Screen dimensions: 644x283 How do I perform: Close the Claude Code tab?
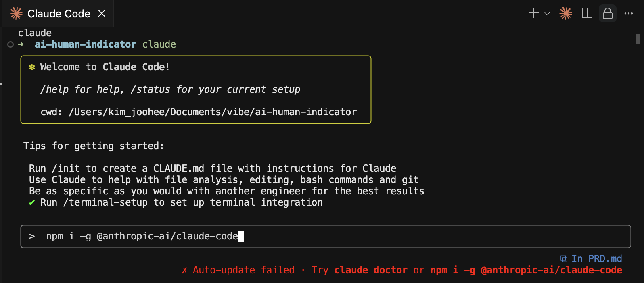102,14
